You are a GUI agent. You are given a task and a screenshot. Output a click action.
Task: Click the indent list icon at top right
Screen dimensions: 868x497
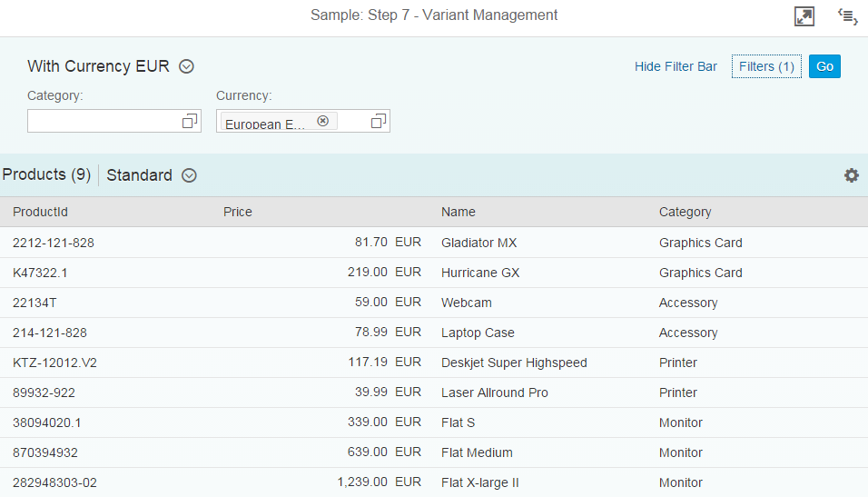coord(847,16)
